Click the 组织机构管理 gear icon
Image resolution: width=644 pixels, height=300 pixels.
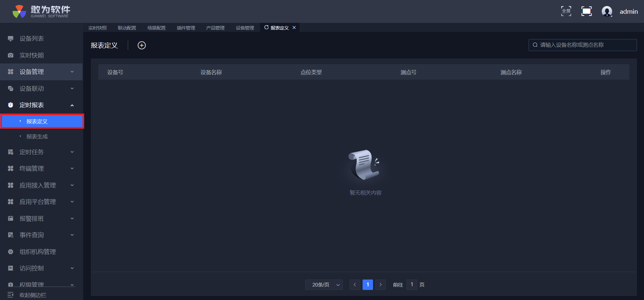(11, 252)
